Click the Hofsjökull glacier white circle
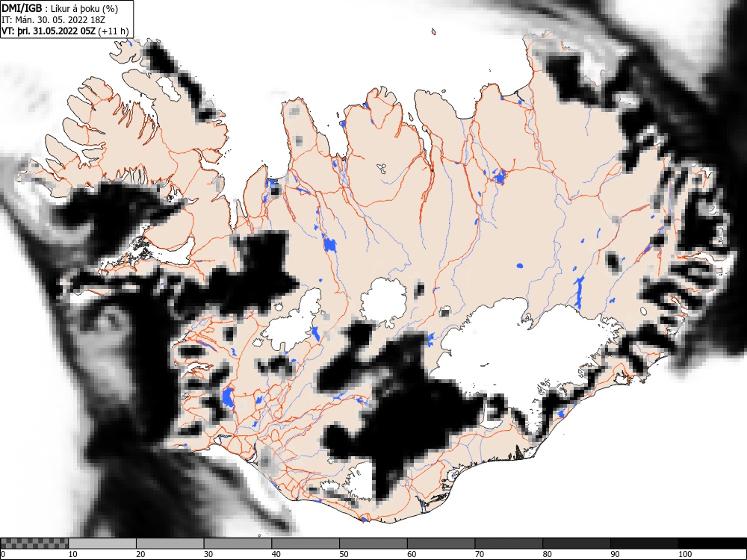Viewport: 747px width, 560px height. 384,301
